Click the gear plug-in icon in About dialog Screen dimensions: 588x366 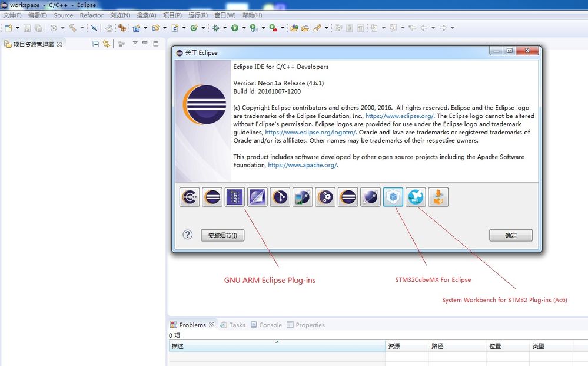tap(325, 197)
